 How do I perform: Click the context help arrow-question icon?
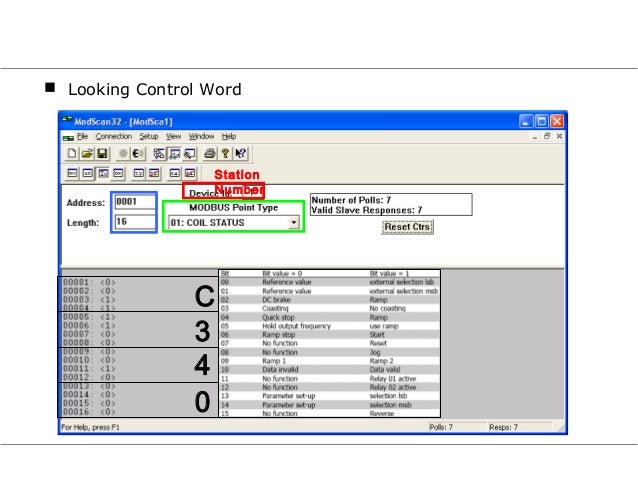[x=240, y=153]
